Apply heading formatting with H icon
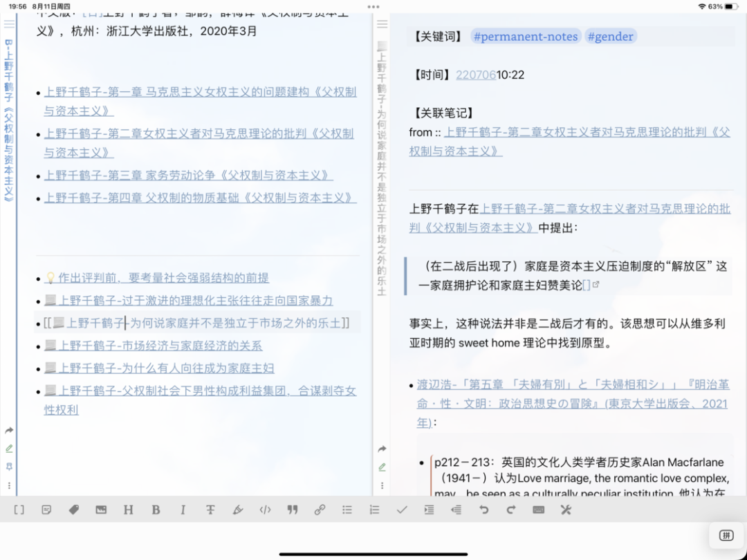The image size is (747, 560). [128, 510]
